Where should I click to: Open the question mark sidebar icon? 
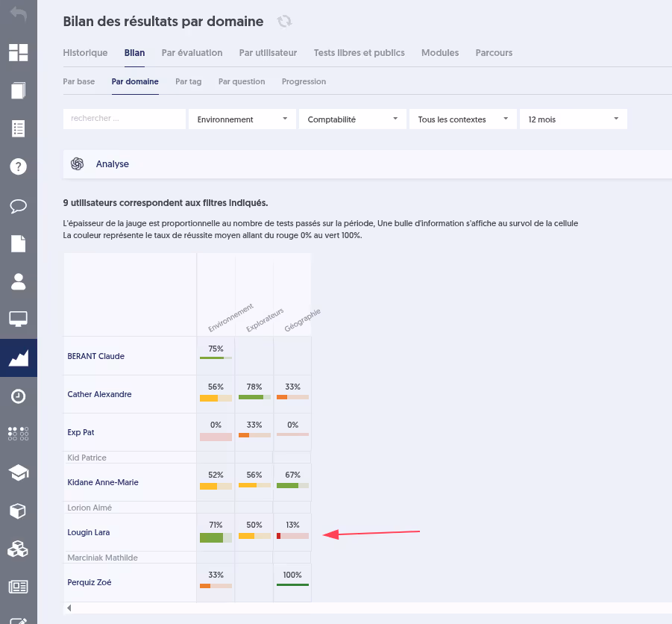tap(19, 166)
